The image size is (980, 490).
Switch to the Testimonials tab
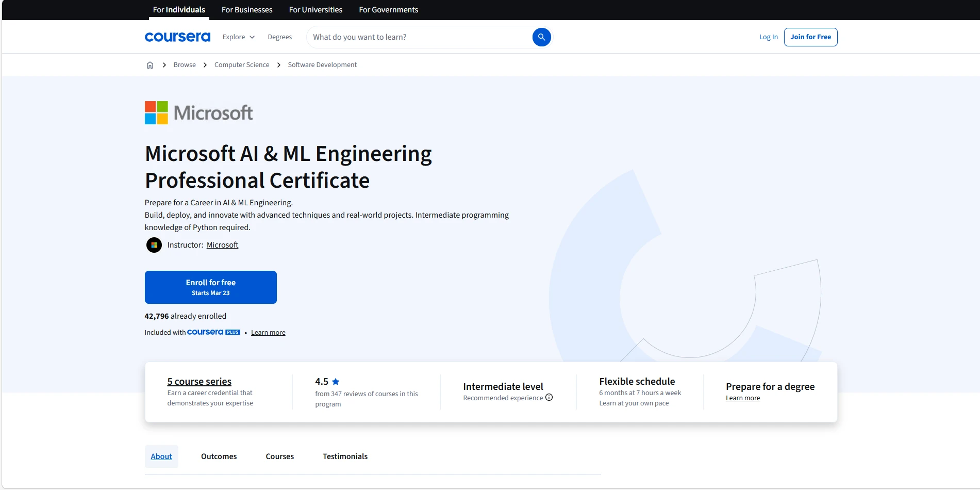pyautogui.click(x=344, y=456)
